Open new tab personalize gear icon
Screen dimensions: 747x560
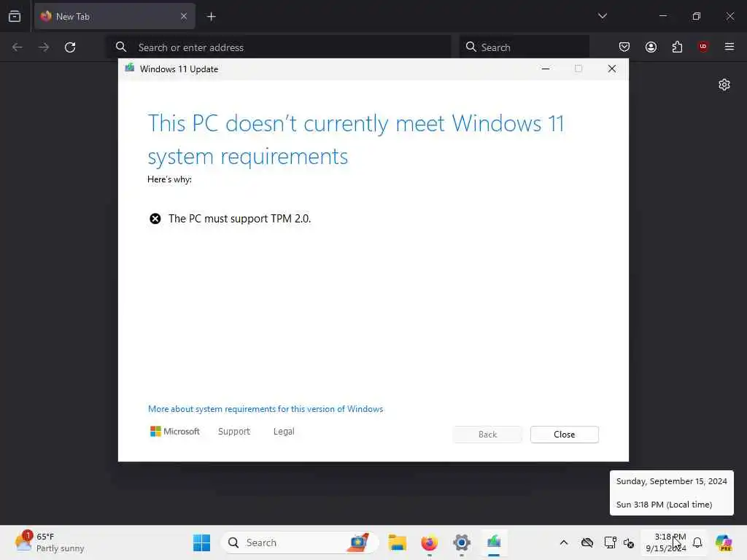(724, 85)
